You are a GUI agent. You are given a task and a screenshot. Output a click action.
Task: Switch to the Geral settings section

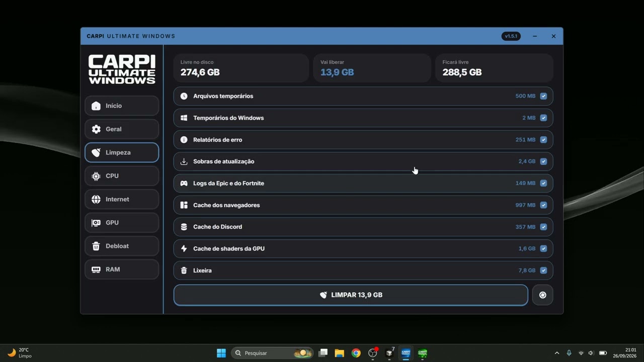[122, 129]
